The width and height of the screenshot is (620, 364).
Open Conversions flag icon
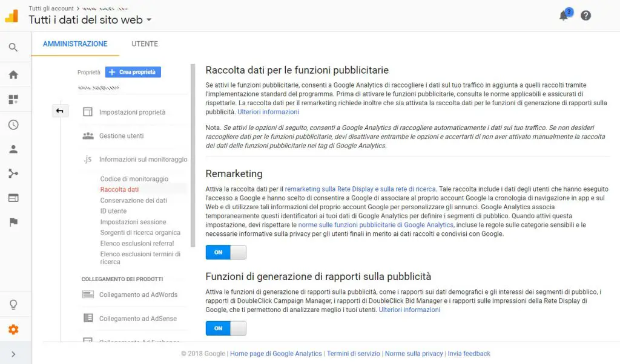point(13,222)
